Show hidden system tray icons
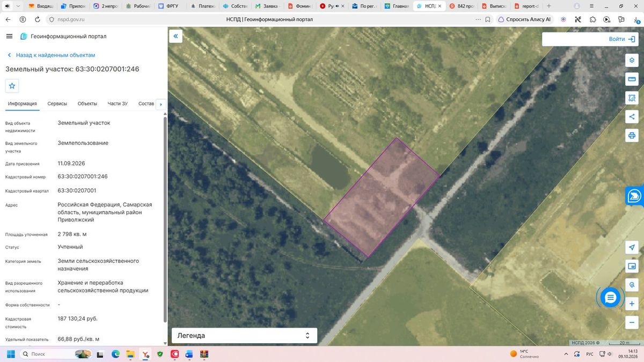The height and width of the screenshot is (362, 644). click(566, 354)
